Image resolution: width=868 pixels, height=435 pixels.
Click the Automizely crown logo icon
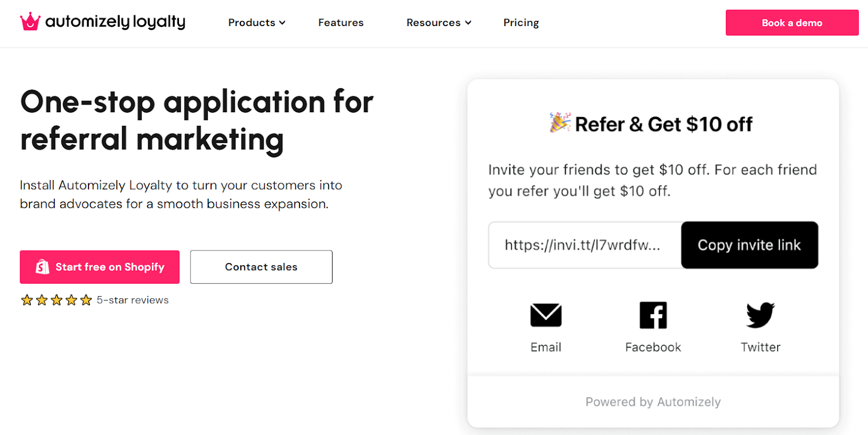(30, 22)
